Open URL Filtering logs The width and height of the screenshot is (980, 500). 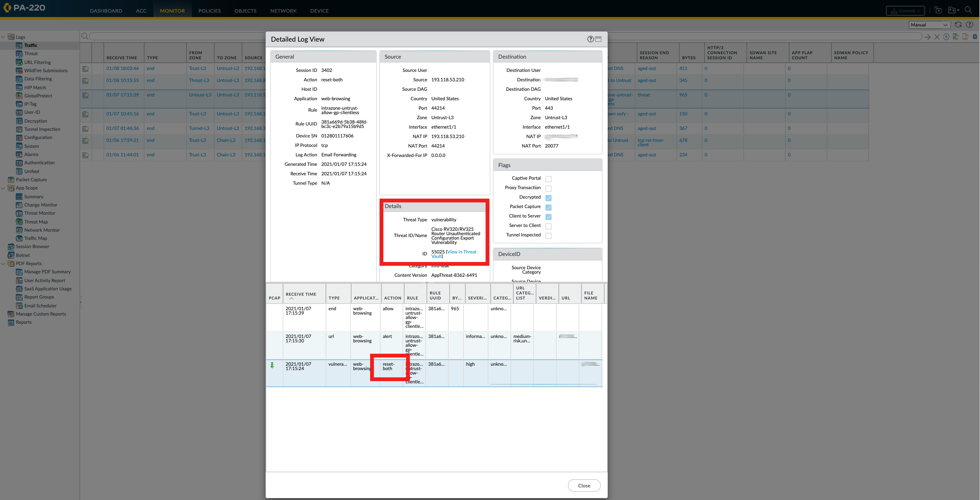pos(38,62)
